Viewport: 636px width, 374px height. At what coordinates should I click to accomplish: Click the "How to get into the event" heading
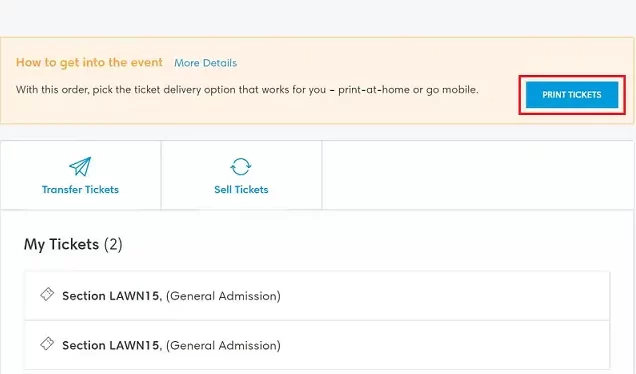(89, 62)
